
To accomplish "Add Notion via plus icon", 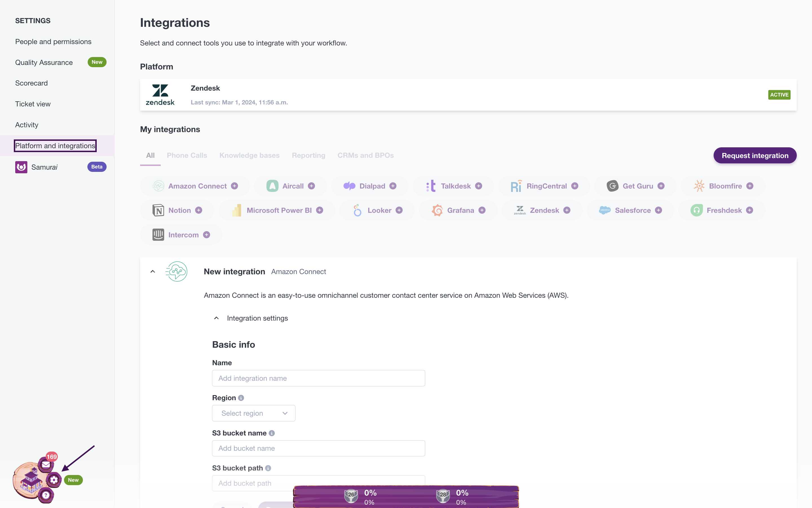I will click(199, 210).
